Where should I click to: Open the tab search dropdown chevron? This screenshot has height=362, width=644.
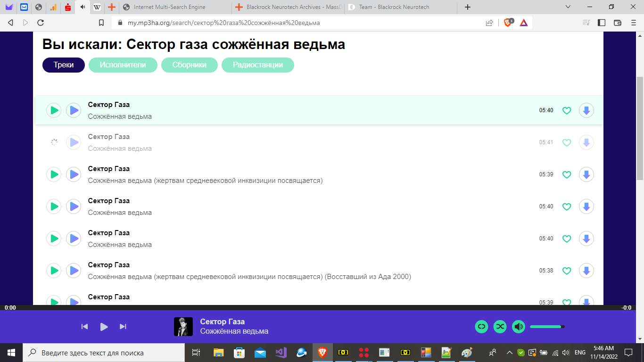click(568, 7)
